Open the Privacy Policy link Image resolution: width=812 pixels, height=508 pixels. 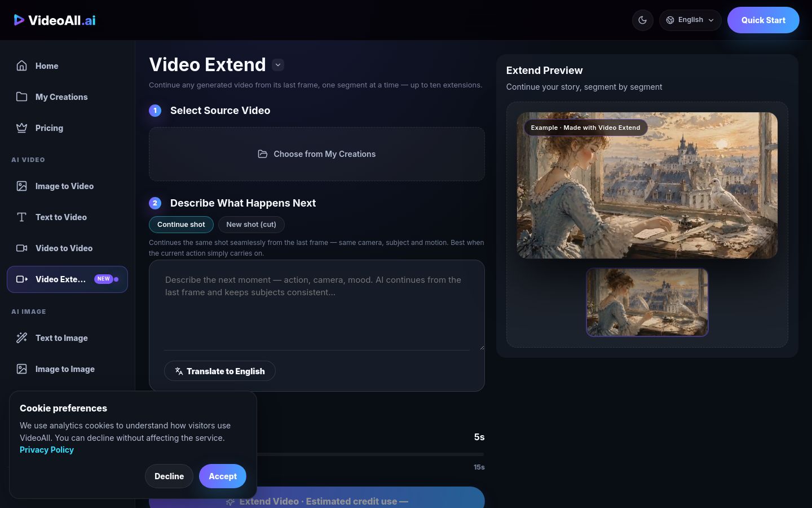pyautogui.click(x=47, y=450)
